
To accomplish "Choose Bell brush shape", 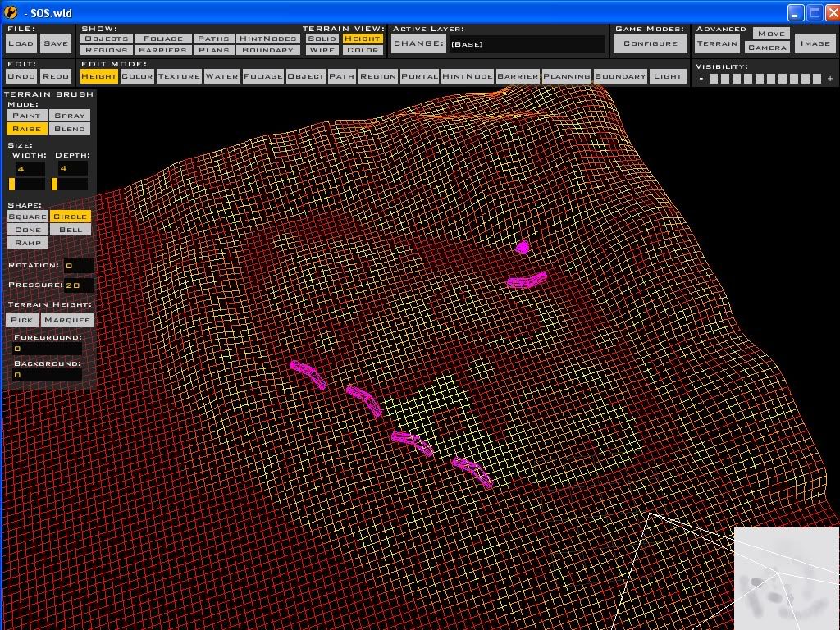I will pos(71,230).
